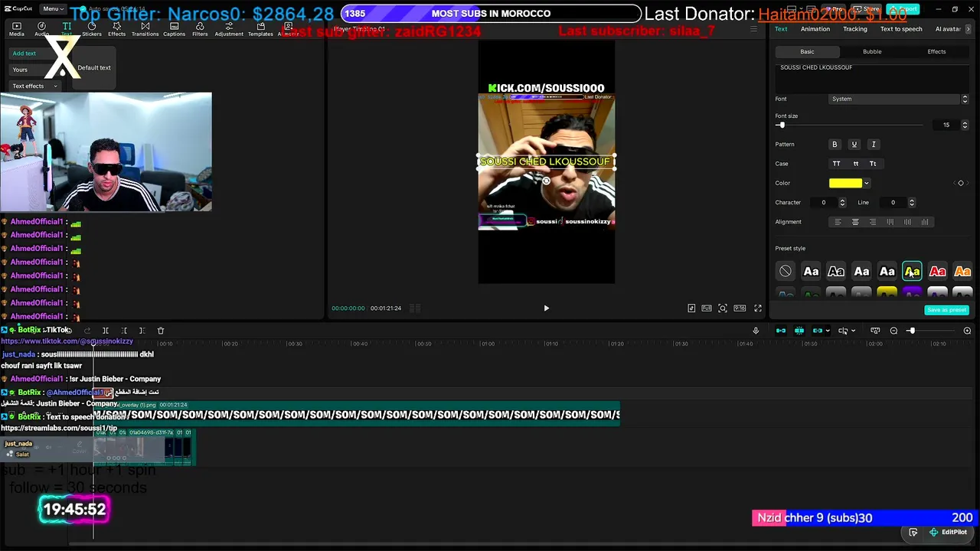Select the no preset style option
980x551 pixels.
(x=786, y=272)
